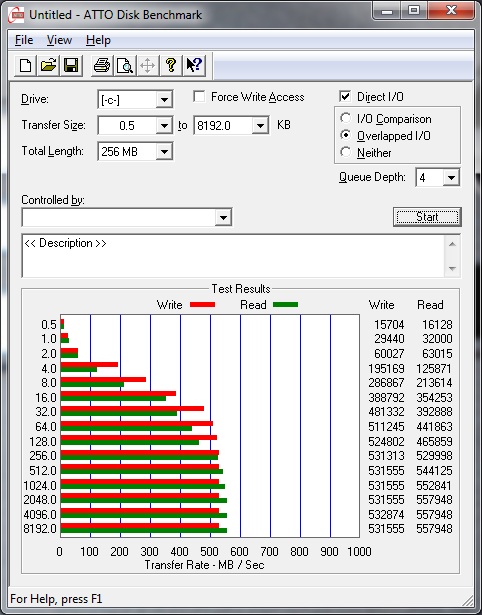Select the I/O Comparison radio option
The image size is (482, 615).
click(x=346, y=118)
